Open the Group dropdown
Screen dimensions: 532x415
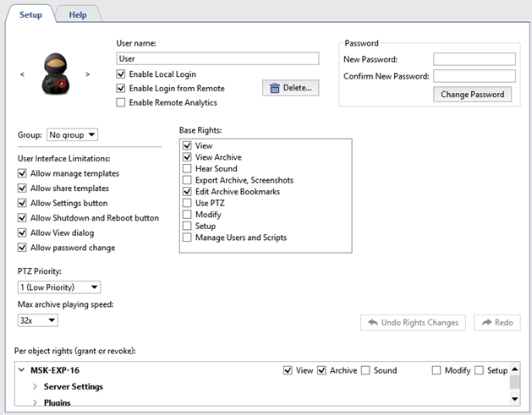click(73, 134)
